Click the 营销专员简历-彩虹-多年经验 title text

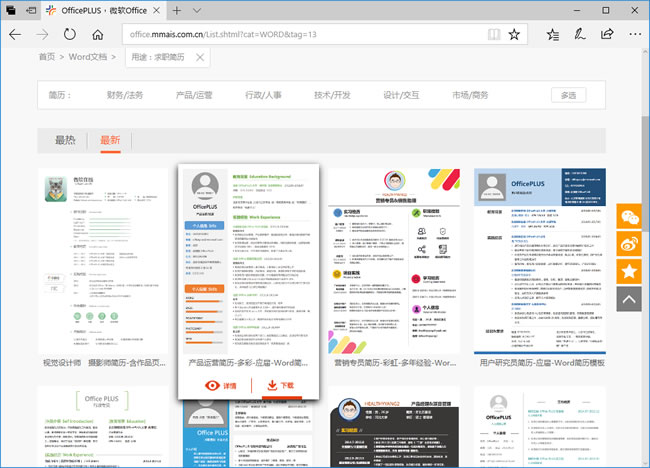(x=395, y=363)
